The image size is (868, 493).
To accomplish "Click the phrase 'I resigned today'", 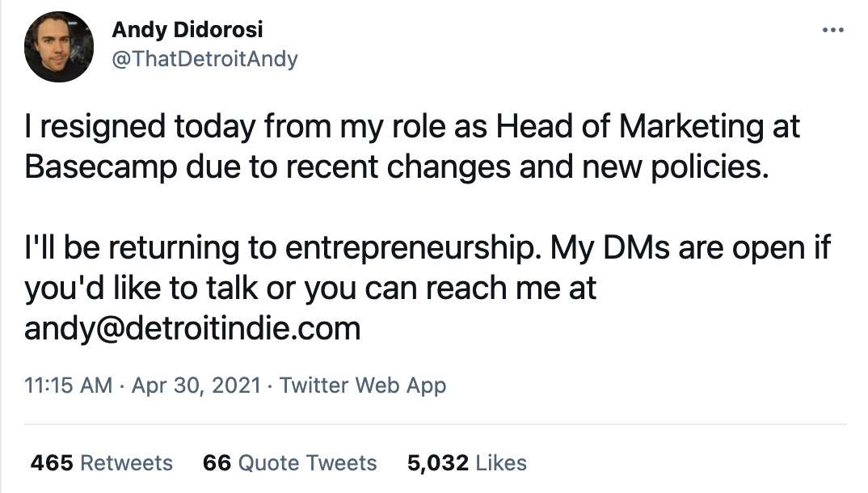I will point(121,127).
